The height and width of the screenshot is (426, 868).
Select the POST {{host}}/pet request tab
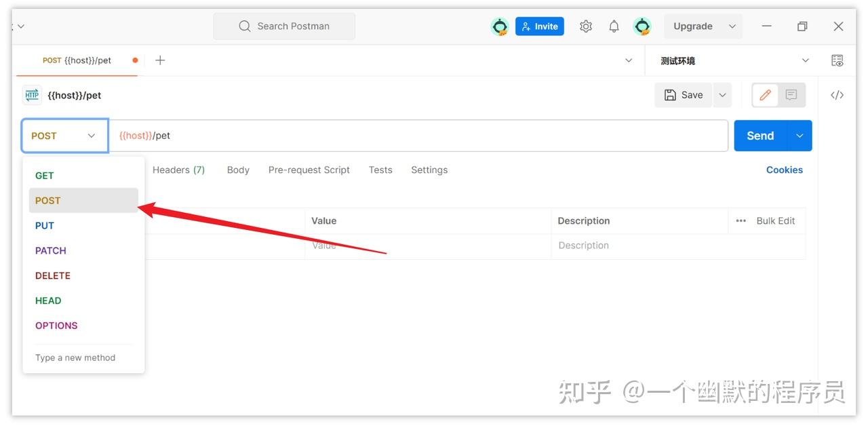[77, 60]
